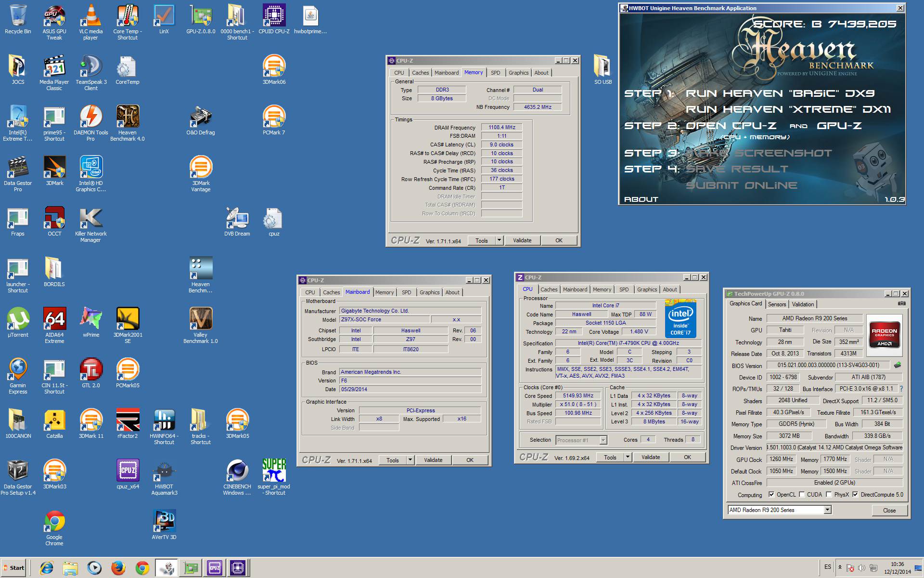Click the Core Speed 5149.93 MHz field

(578, 396)
